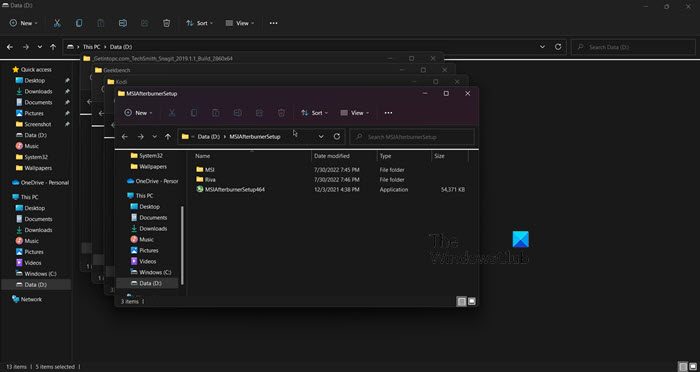This screenshot has height=372, width=700.
Task: Refresh the MSIAfterburnerSetup folder view
Action: 337,137
